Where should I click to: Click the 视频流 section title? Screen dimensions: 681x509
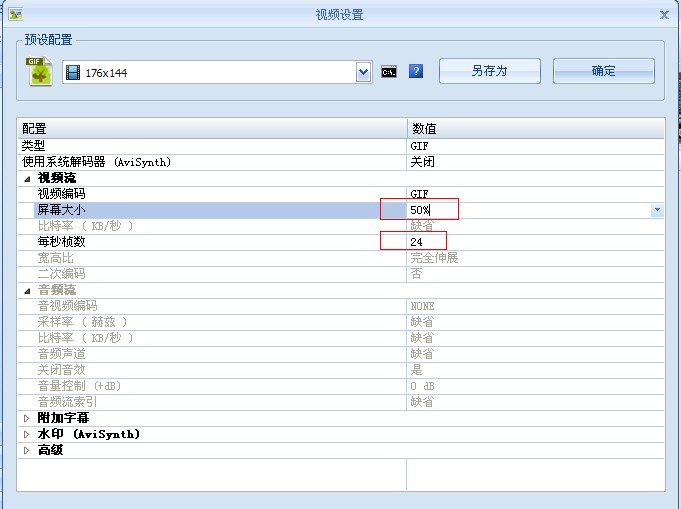click(x=56, y=178)
